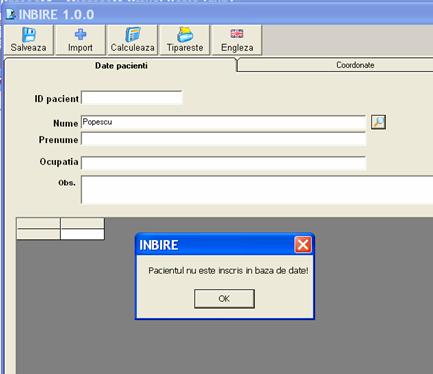The width and height of the screenshot is (433, 374).
Task: Click the Prenume text field
Action: tap(223, 139)
